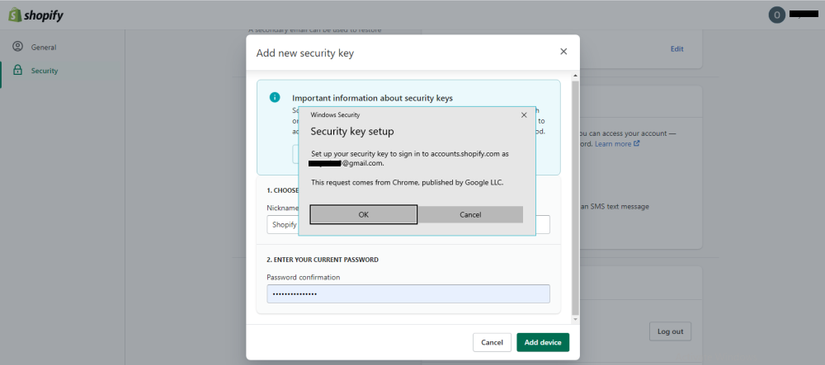Click the Nickname input field
This screenshot has height=365, width=825.
coord(408,225)
